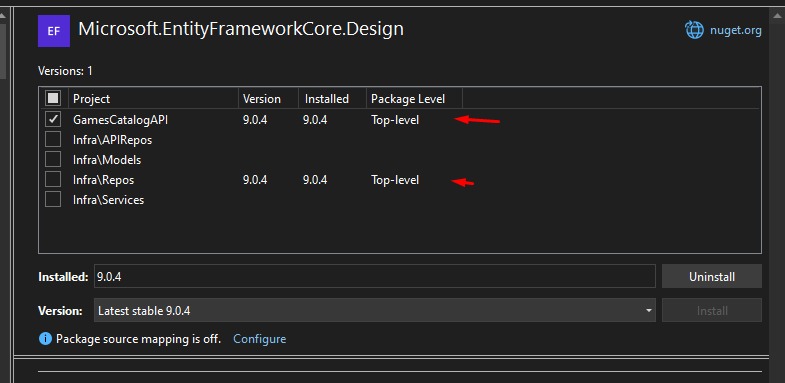The image size is (785, 383).
Task: Open the nuget.org link
Action: pos(735,30)
